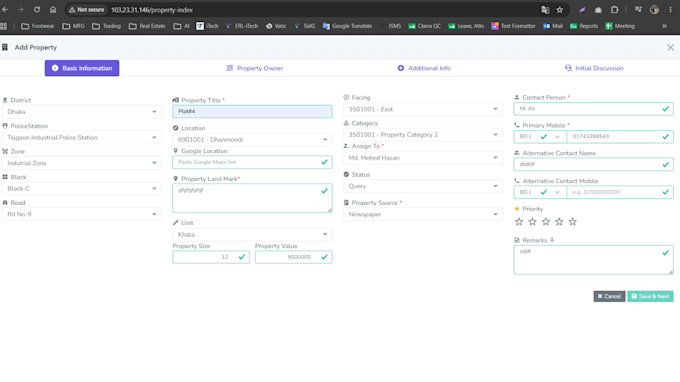The width and height of the screenshot is (680, 382).
Task: Click the Remarks microphone/arrow icon
Action: coord(552,240)
